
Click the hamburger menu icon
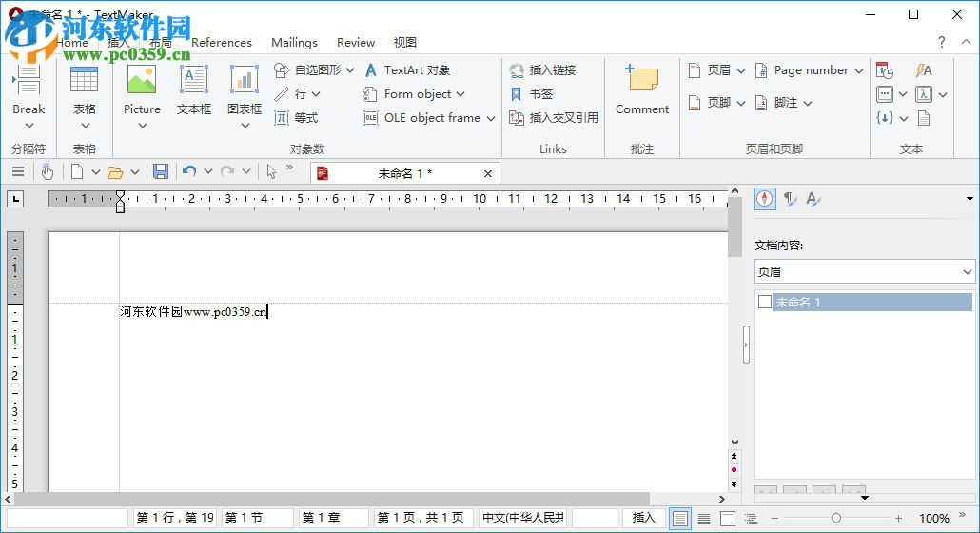click(x=18, y=172)
